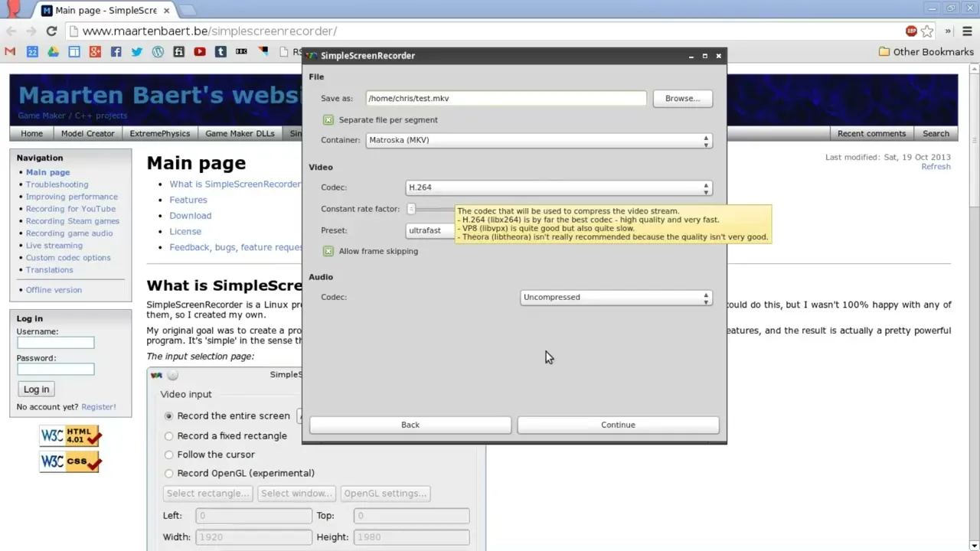This screenshot has height=551, width=980.
Task: Open the Home menu on the website
Action: [31, 133]
